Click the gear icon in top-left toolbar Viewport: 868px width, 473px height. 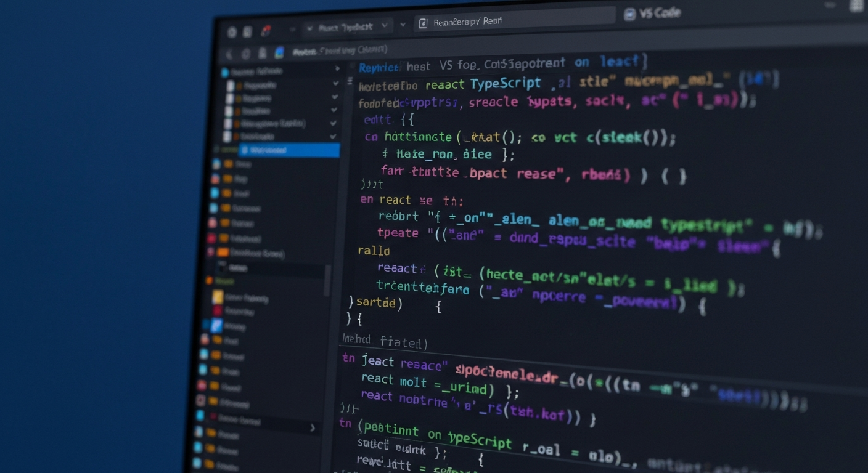pyautogui.click(x=232, y=33)
